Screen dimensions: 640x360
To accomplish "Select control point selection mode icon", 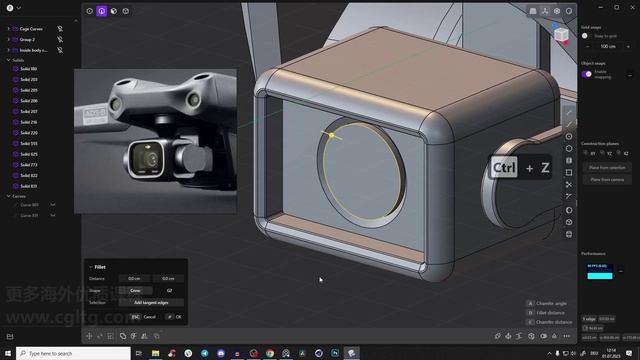I will point(89,11).
